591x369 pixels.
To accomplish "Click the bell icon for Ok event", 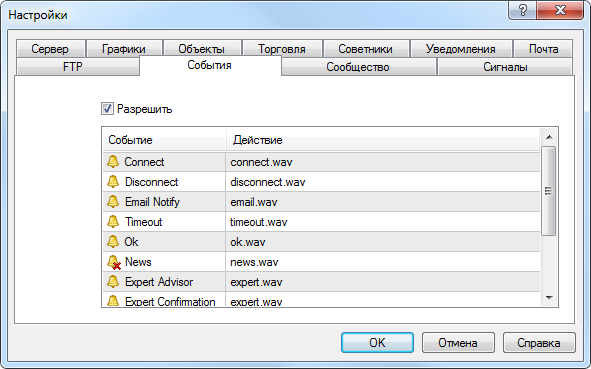I will pos(113,242).
